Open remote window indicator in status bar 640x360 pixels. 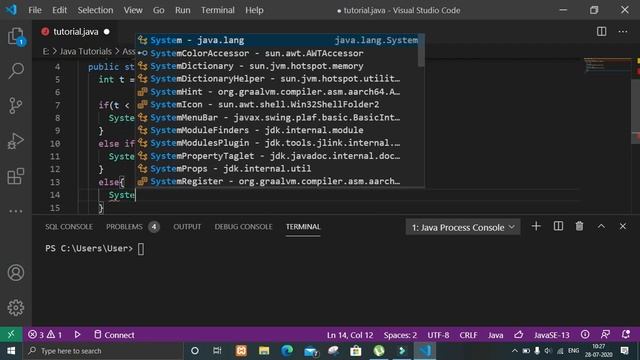(11, 335)
